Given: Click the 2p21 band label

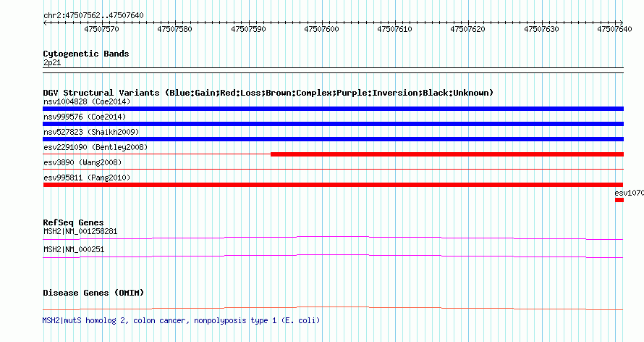Looking at the screenshot, I should (x=52, y=63).
